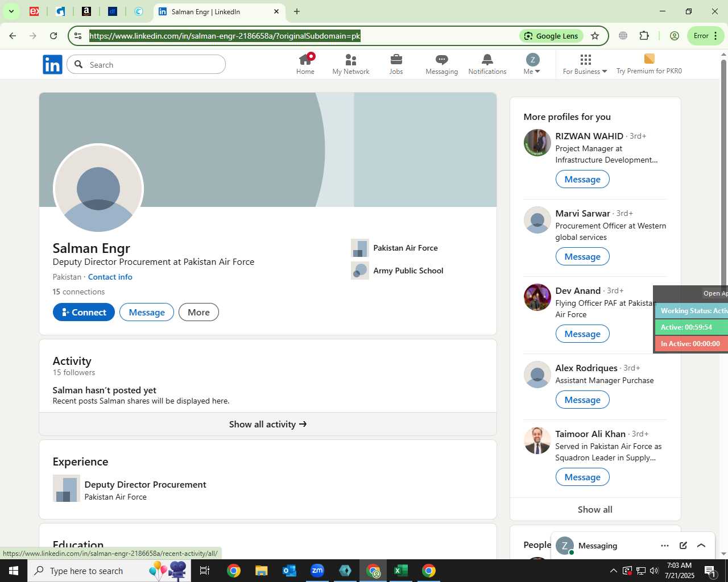Message Taimoor Ali Khan
The width and height of the screenshot is (728, 582).
(x=582, y=477)
